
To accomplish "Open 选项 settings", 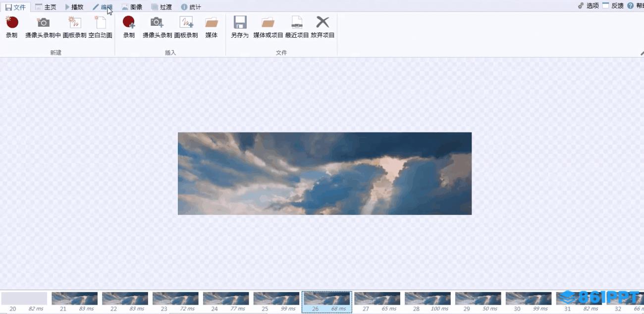I will point(589,6).
